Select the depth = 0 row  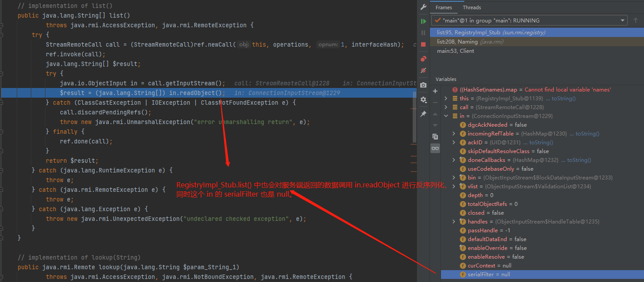(542, 195)
